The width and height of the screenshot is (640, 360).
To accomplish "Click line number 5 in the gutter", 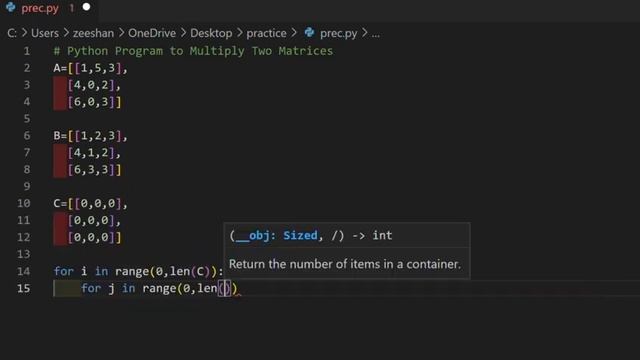I will coord(27,119).
